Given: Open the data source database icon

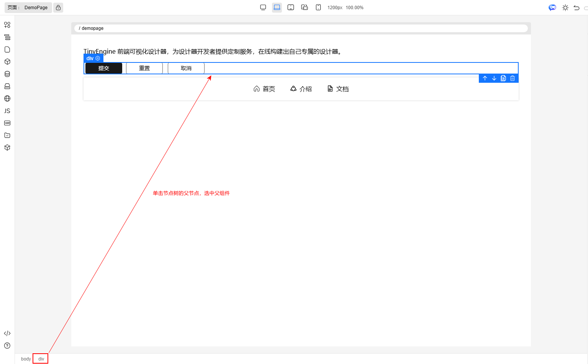Looking at the screenshot, I should 7,74.
